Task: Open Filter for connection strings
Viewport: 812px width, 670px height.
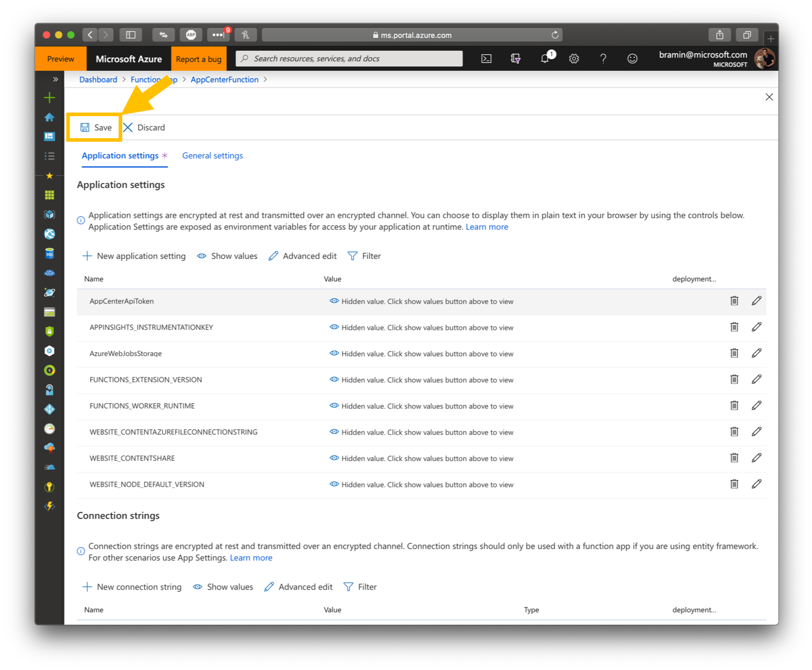Action: point(360,587)
